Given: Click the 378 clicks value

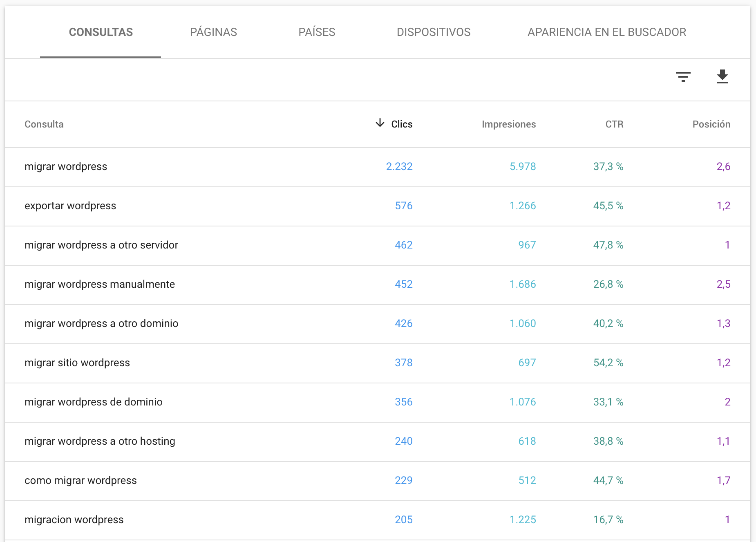Looking at the screenshot, I should pos(404,363).
